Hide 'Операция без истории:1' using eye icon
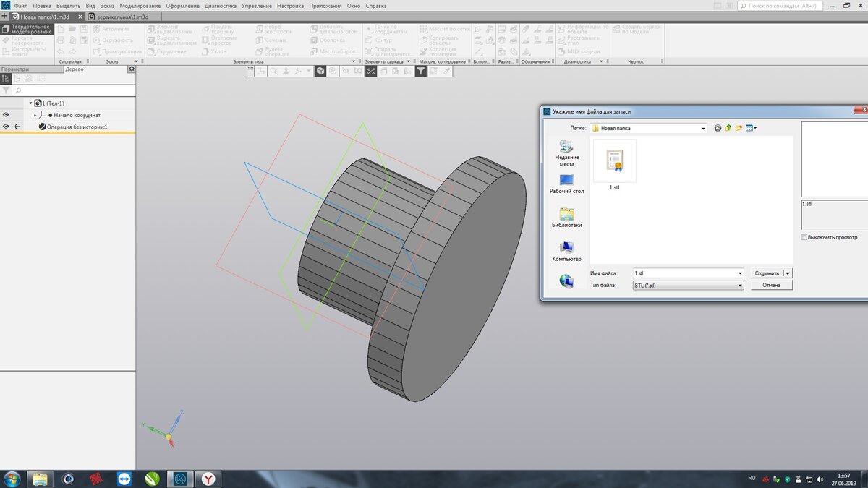The image size is (868, 488). [x=6, y=127]
